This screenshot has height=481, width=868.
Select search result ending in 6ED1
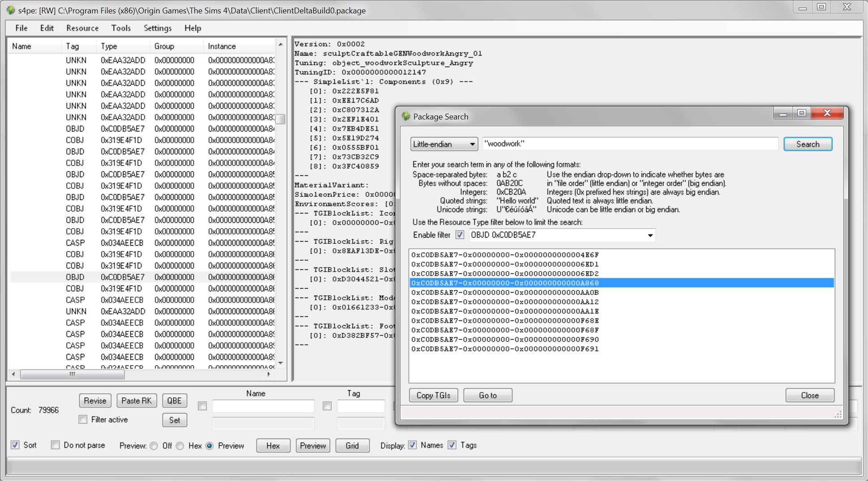(x=621, y=264)
